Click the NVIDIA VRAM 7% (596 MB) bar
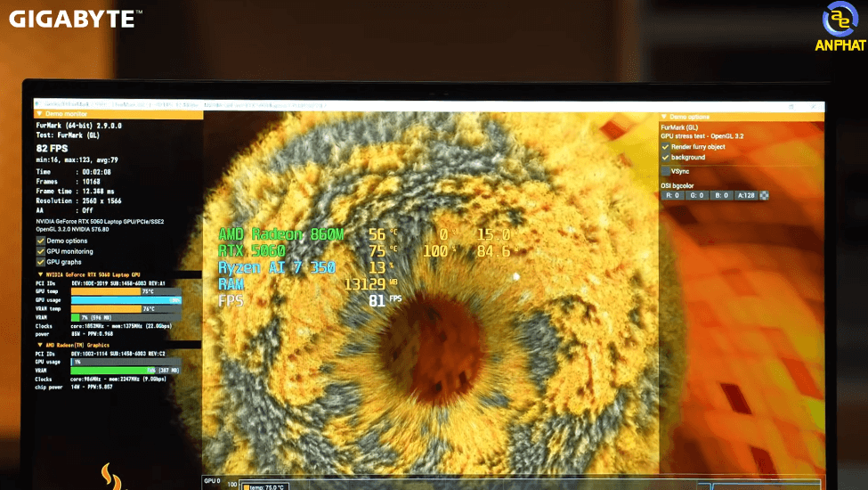Image resolution: width=868 pixels, height=490 pixels. pos(126,318)
